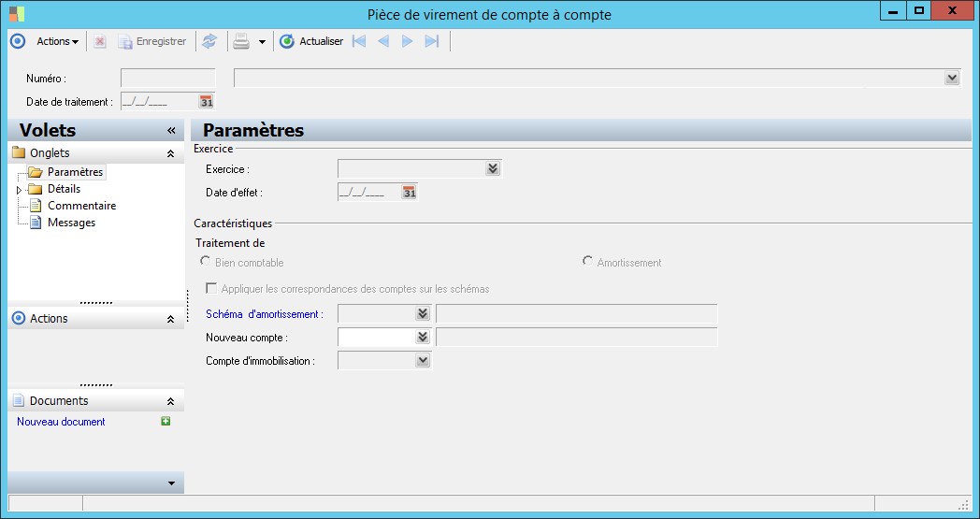The image size is (980, 519).
Task: Click the green plus add-document icon
Action: (166, 422)
